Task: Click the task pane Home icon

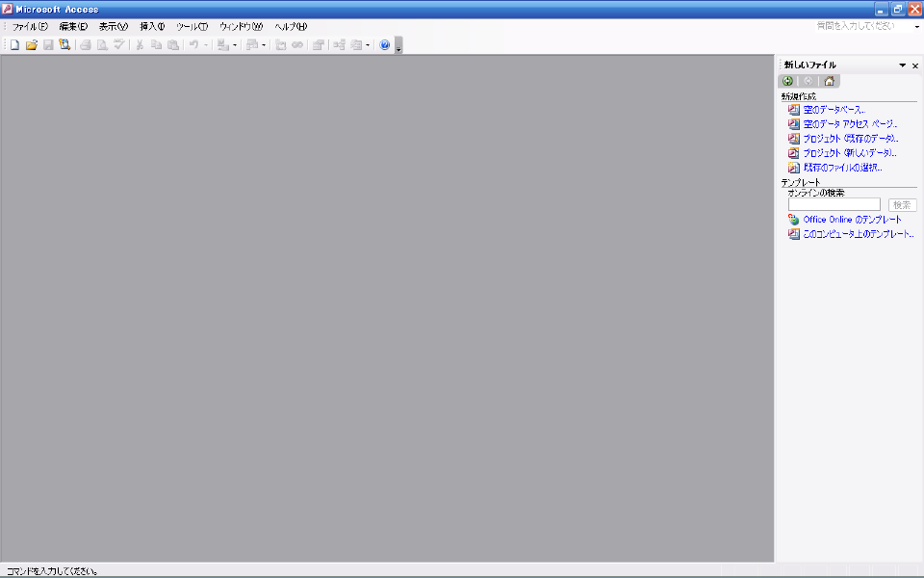Action: [829, 81]
